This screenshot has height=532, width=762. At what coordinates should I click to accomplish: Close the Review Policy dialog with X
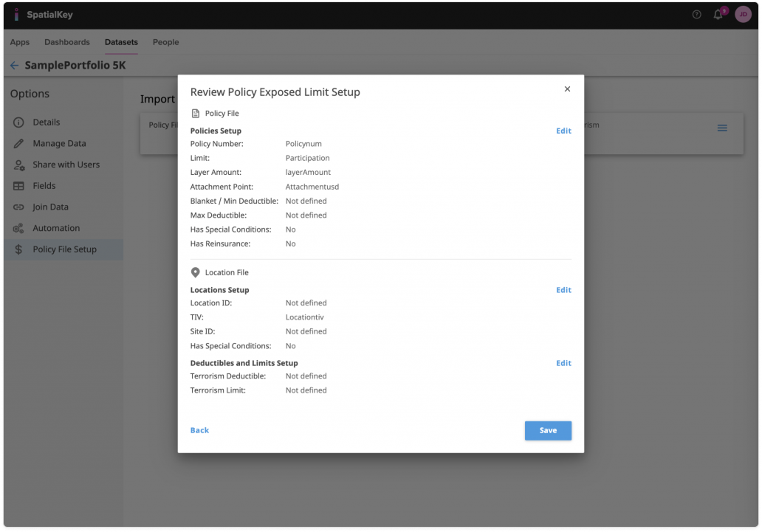tap(567, 89)
